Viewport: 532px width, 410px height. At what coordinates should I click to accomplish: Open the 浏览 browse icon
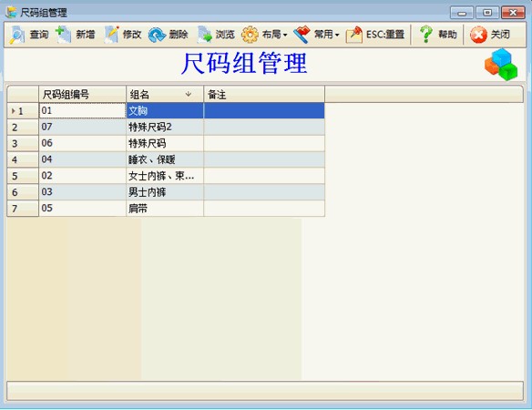coord(204,35)
